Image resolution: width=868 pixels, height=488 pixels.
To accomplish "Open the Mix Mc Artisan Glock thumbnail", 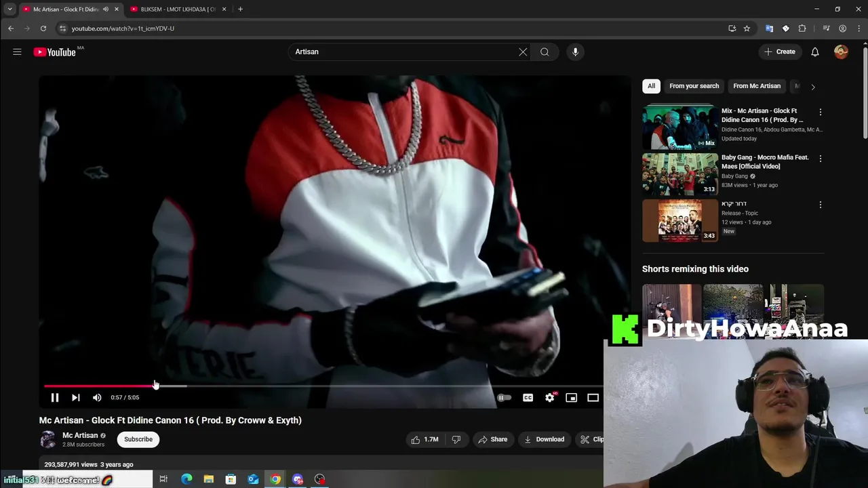I will click(680, 127).
